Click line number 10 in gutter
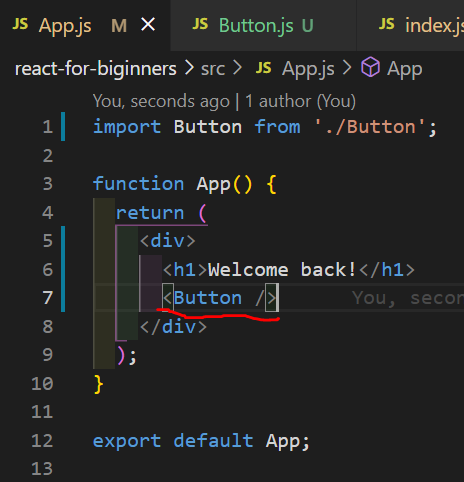Image resolution: width=464 pixels, height=482 pixels. click(x=42, y=384)
